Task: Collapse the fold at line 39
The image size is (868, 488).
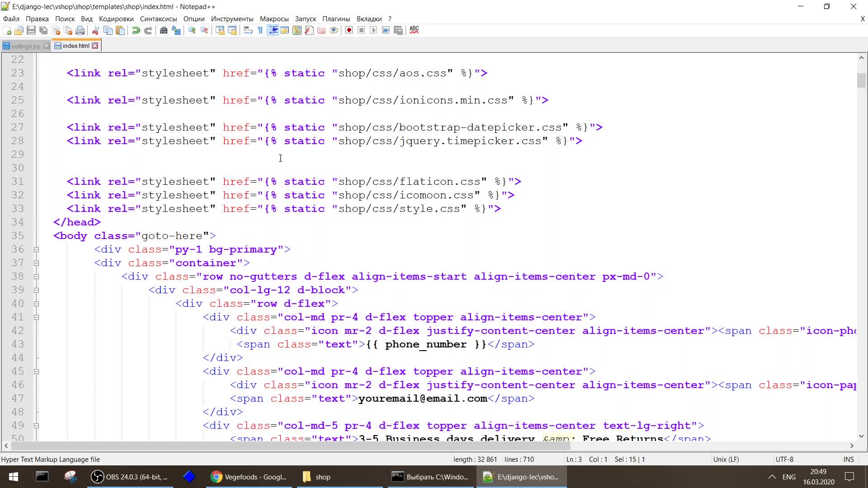Action: 36,290
